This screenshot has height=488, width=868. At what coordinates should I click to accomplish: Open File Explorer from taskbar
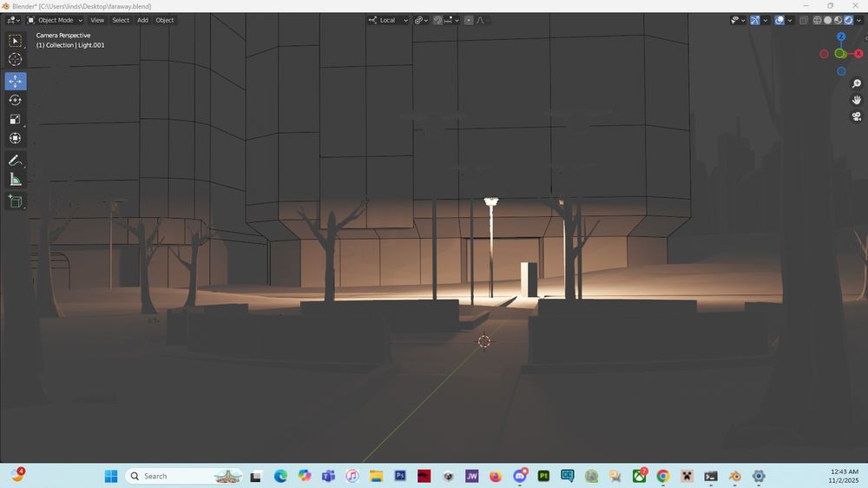point(377,477)
